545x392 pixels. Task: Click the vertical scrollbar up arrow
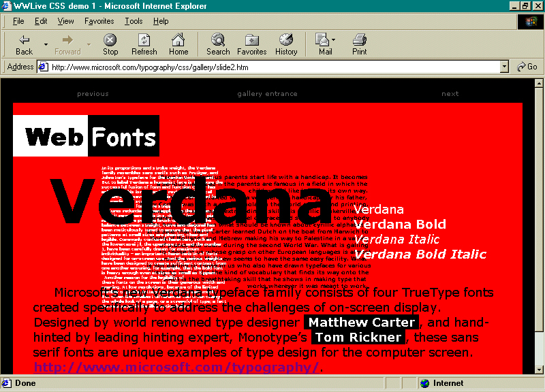point(539,83)
